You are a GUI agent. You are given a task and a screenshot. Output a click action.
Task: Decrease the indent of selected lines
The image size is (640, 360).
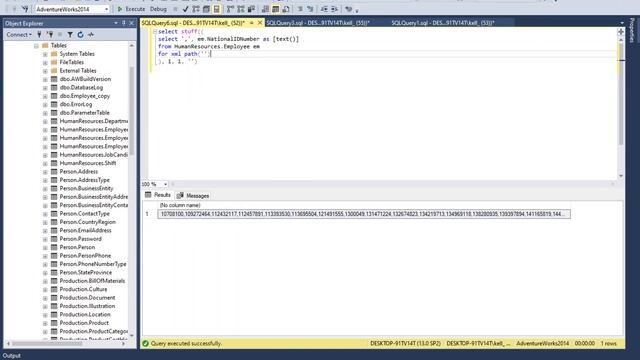coord(324,9)
